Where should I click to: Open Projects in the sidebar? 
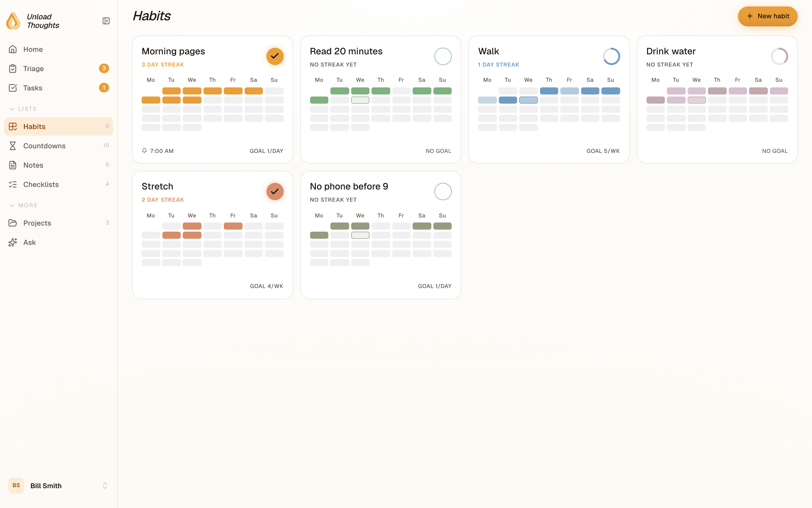(x=59, y=223)
